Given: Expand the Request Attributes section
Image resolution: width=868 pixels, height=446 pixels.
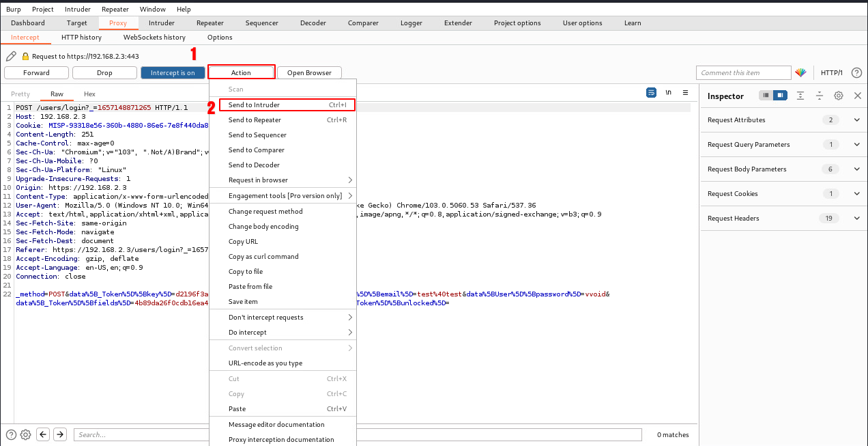Looking at the screenshot, I should pos(856,120).
